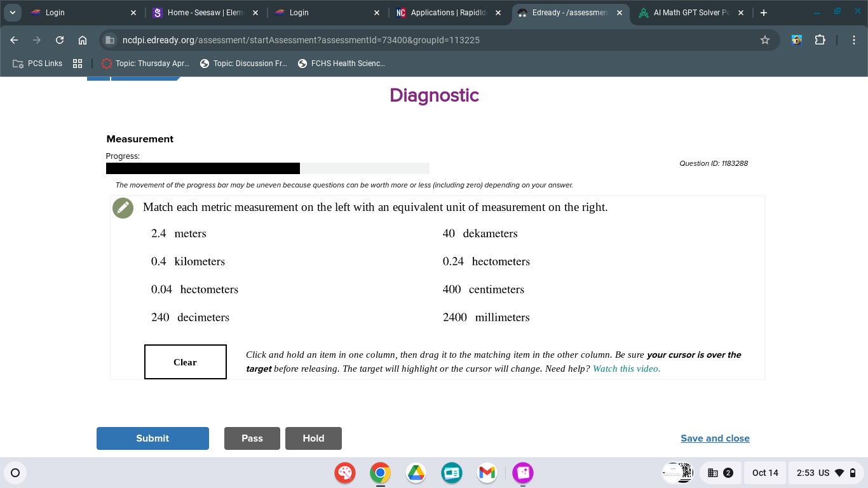The image size is (868, 488).
Task: Click the Pass button
Action: 252,438
